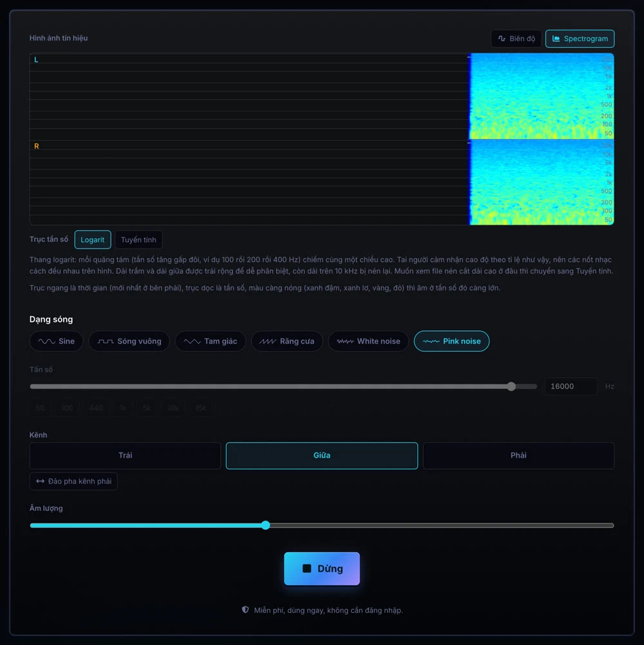The width and height of the screenshot is (644, 645).
Task: Click the 100 Hz frequency preset
Action: point(67,408)
